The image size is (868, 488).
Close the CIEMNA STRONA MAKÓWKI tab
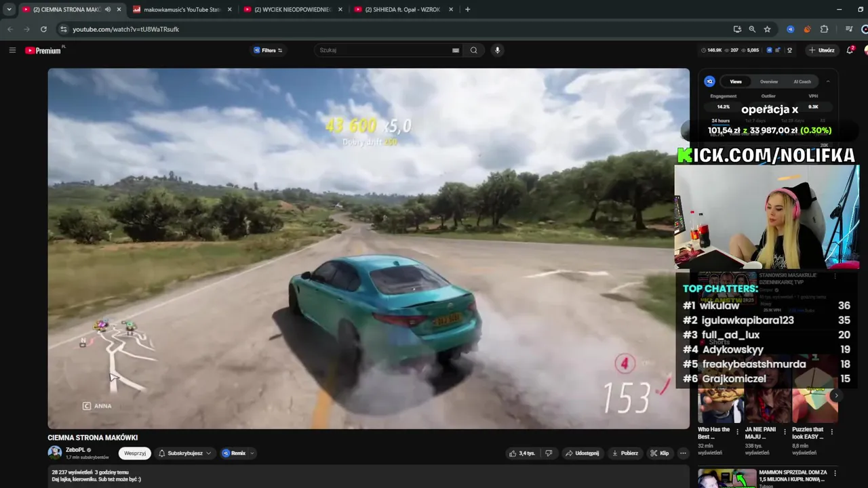pos(119,9)
